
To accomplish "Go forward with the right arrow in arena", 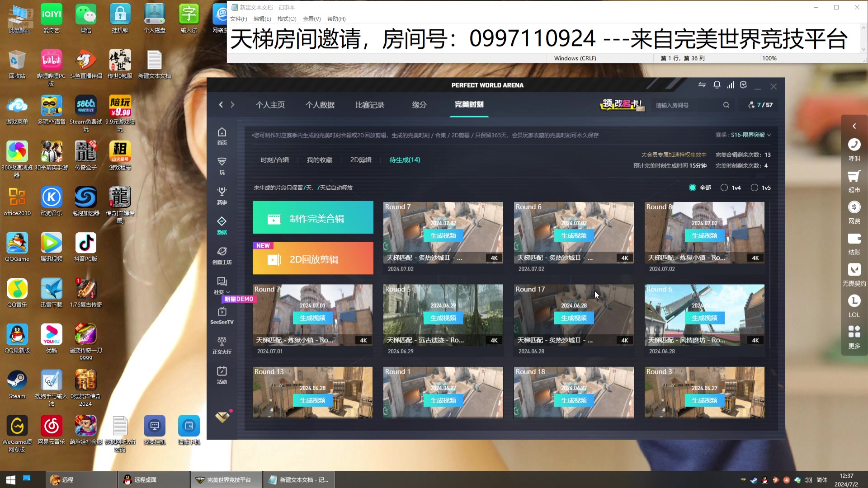I will (x=232, y=105).
